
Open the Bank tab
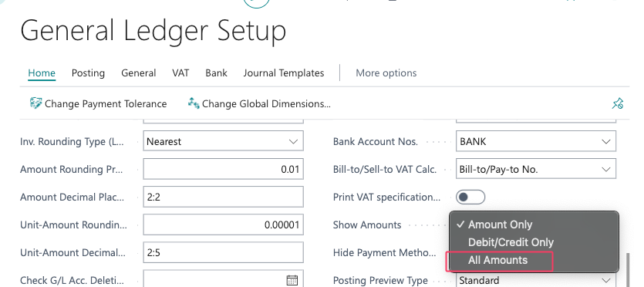point(217,73)
